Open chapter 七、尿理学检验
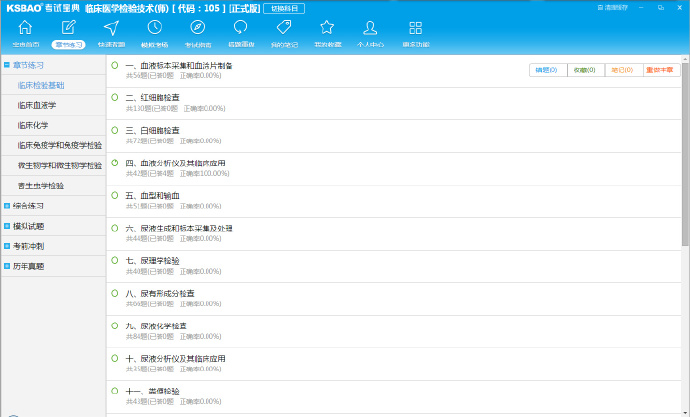690x417 pixels. [152, 261]
